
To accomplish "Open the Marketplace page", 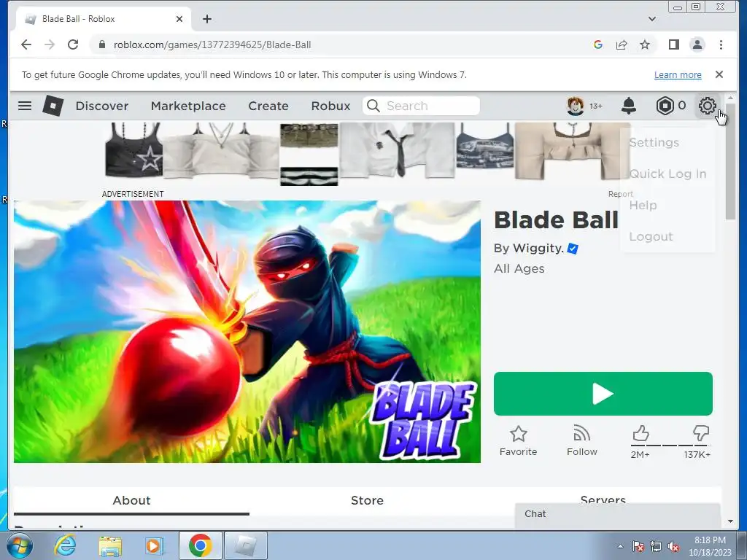I will (188, 106).
